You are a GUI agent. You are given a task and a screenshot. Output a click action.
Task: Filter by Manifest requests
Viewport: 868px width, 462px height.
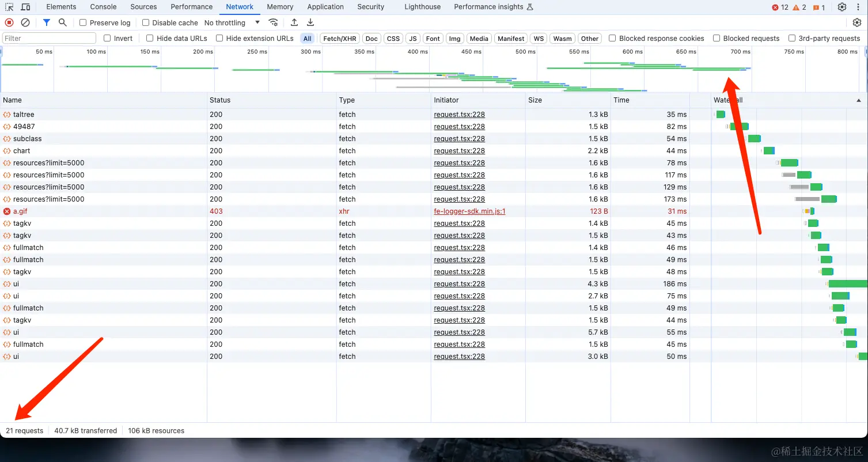(x=511, y=39)
